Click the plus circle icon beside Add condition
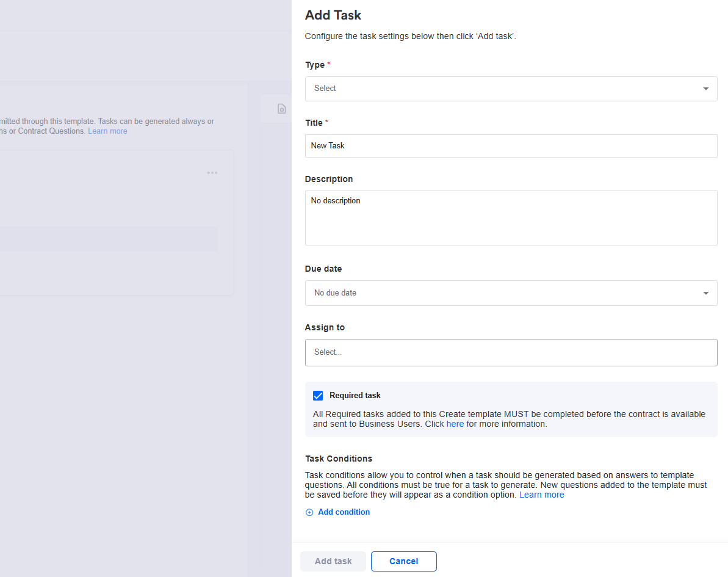This screenshot has width=728, height=577. pos(309,512)
